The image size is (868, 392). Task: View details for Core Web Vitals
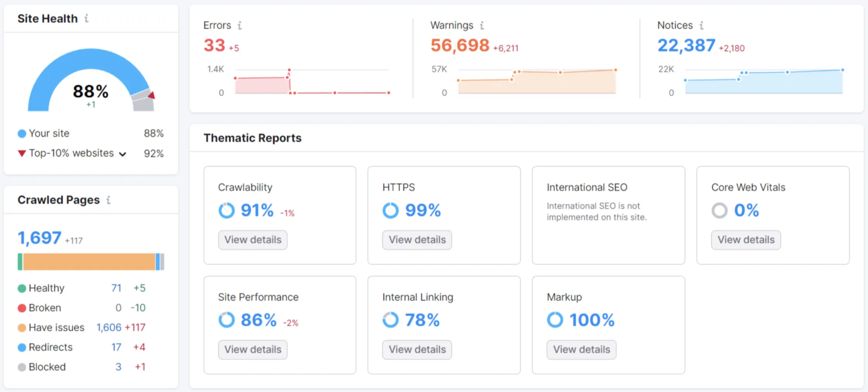coord(746,240)
